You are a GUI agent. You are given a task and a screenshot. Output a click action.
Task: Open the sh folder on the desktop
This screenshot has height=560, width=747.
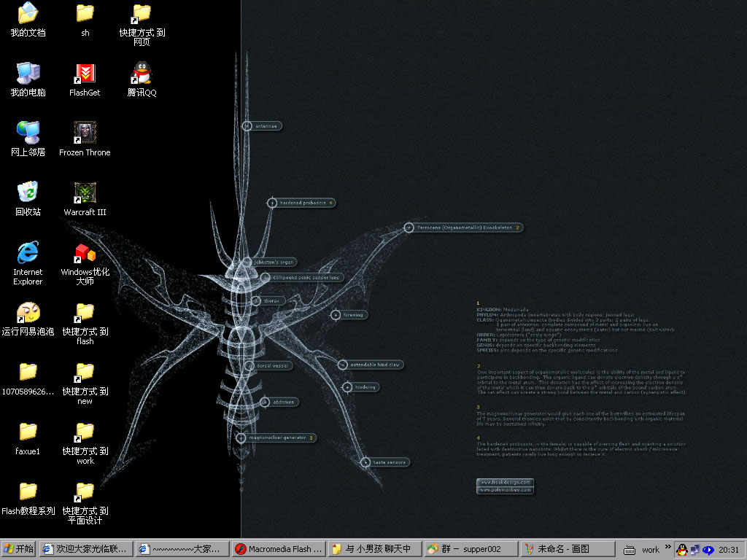pos(85,19)
